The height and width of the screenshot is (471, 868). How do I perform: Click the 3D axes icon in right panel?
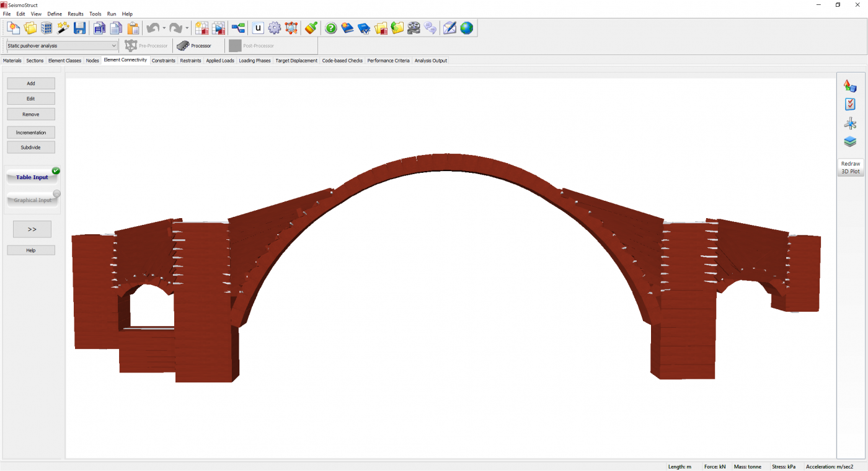[850, 123]
